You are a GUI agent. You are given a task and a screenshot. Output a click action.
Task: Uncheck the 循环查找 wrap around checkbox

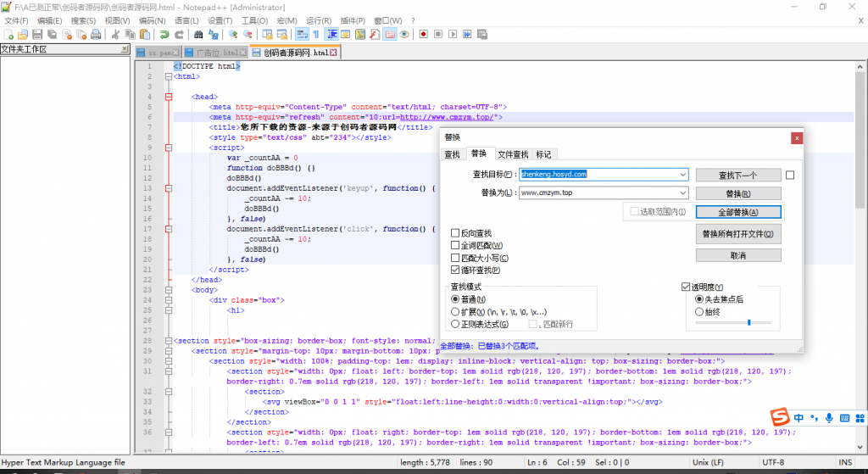click(x=456, y=270)
